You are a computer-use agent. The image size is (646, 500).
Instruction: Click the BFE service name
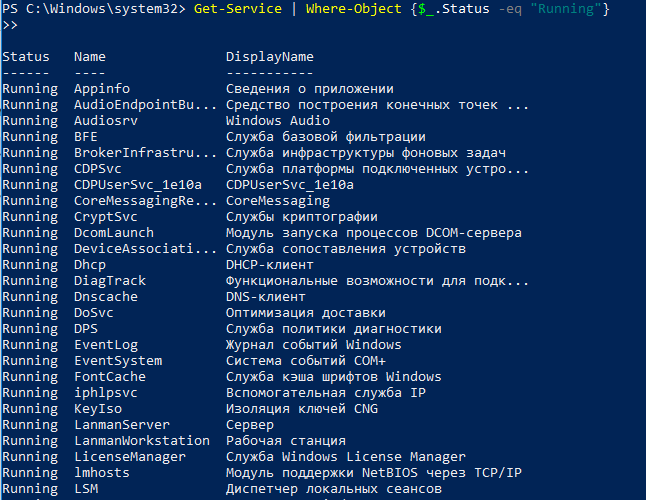[86, 137]
